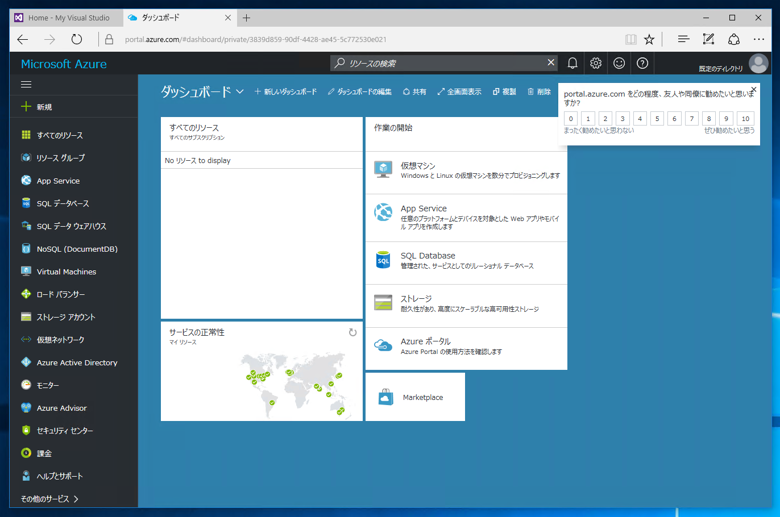Click the ストレージ tile icon
The height and width of the screenshot is (517, 780).
(x=383, y=302)
